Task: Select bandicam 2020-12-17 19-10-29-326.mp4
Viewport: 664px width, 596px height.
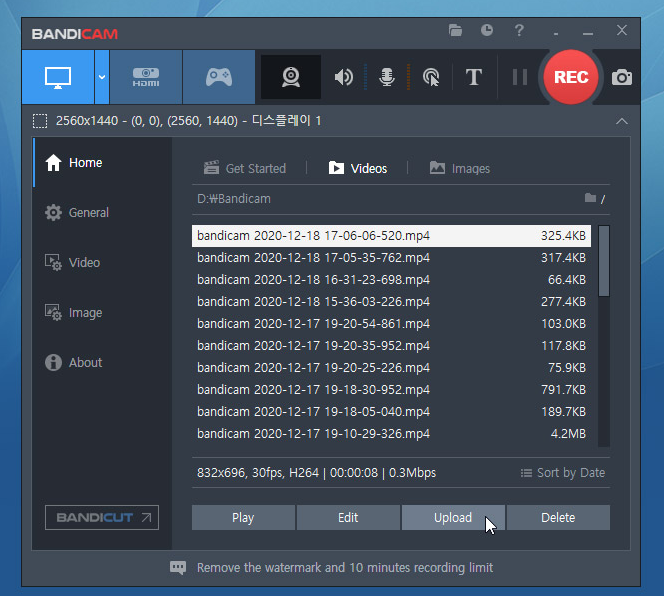Action: tap(391, 434)
